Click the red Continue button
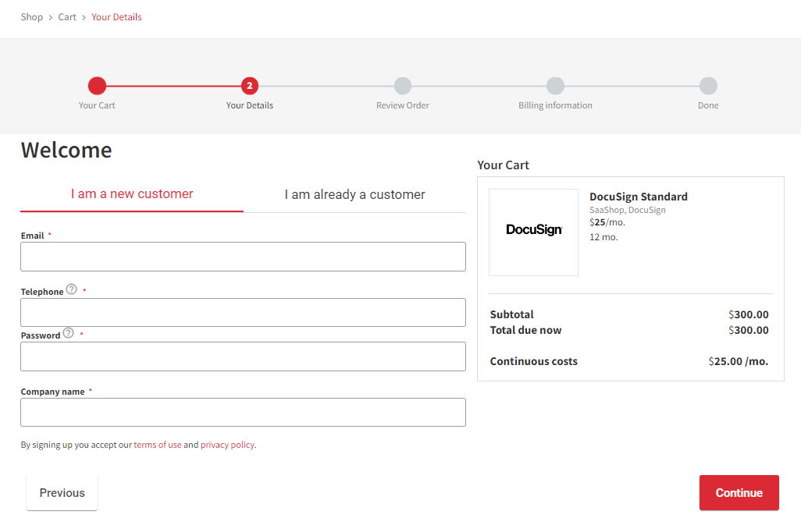Screen dimensions: 801x532 [739, 493]
